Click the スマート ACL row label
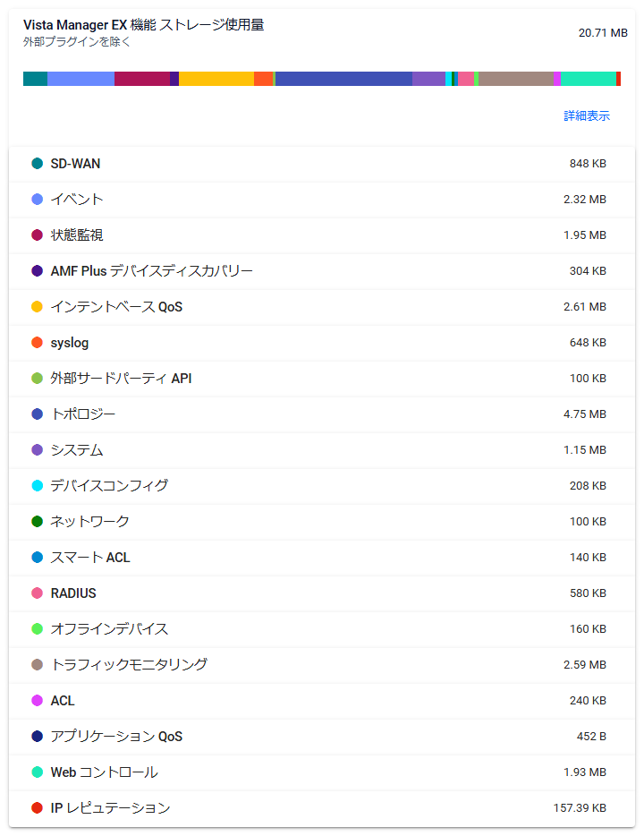This screenshot has width=644, height=836. [x=89, y=558]
